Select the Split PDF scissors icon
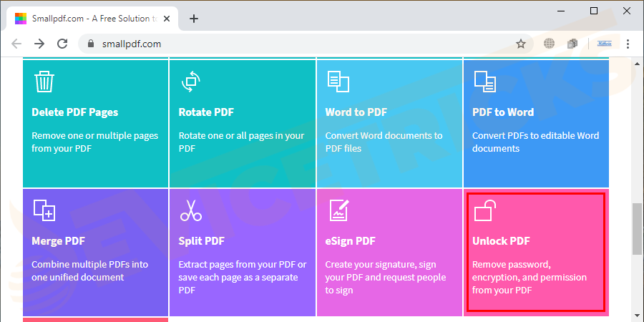Viewport: 644px width, 322px height. pos(190,210)
